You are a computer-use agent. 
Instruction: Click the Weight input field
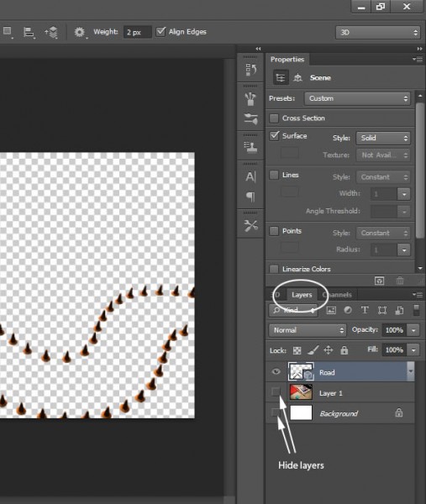(x=137, y=32)
